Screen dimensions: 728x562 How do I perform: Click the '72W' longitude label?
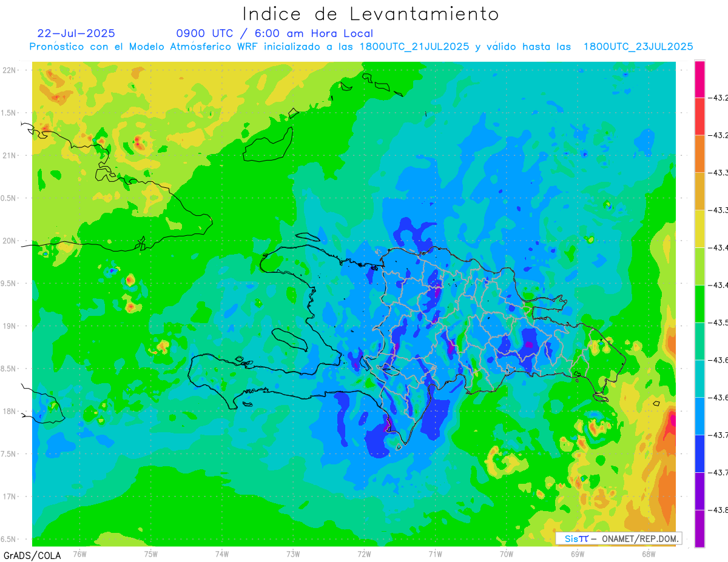click(x=364, y=554)
